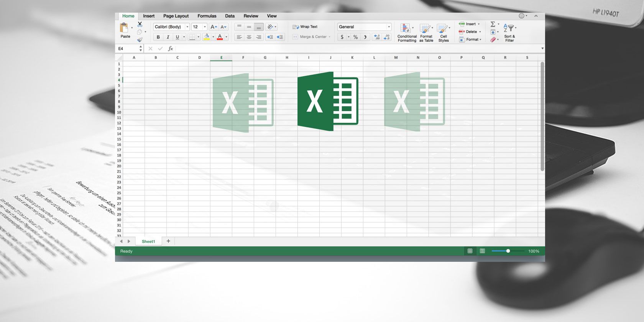Open the Data tab

pyautogui.click(x=230, y=16)
